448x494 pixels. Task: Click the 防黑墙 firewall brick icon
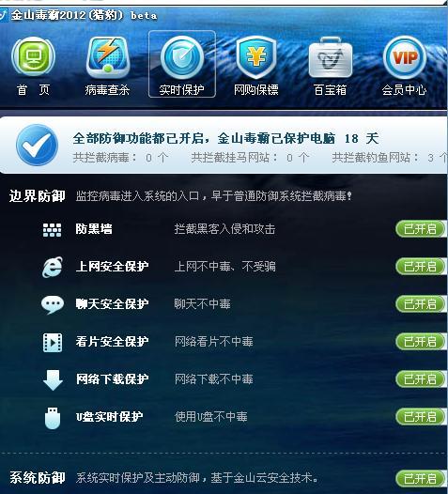coord(52,230)
